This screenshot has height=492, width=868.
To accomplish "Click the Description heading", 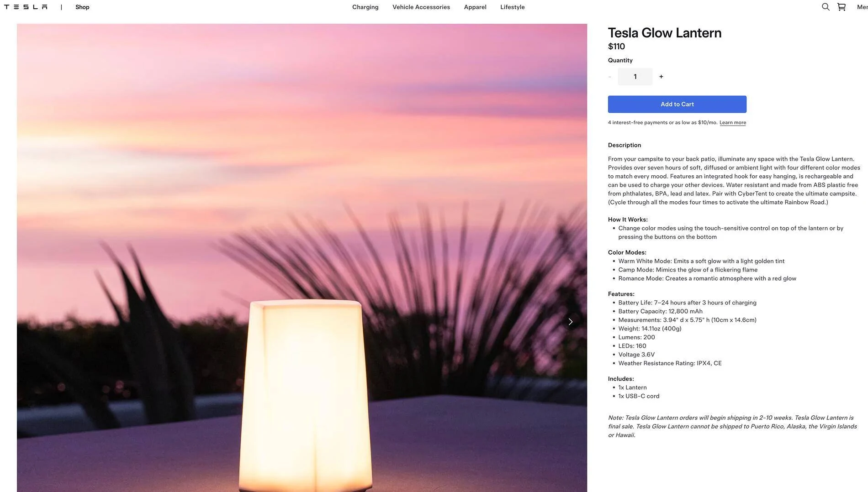I will [625, 145].
